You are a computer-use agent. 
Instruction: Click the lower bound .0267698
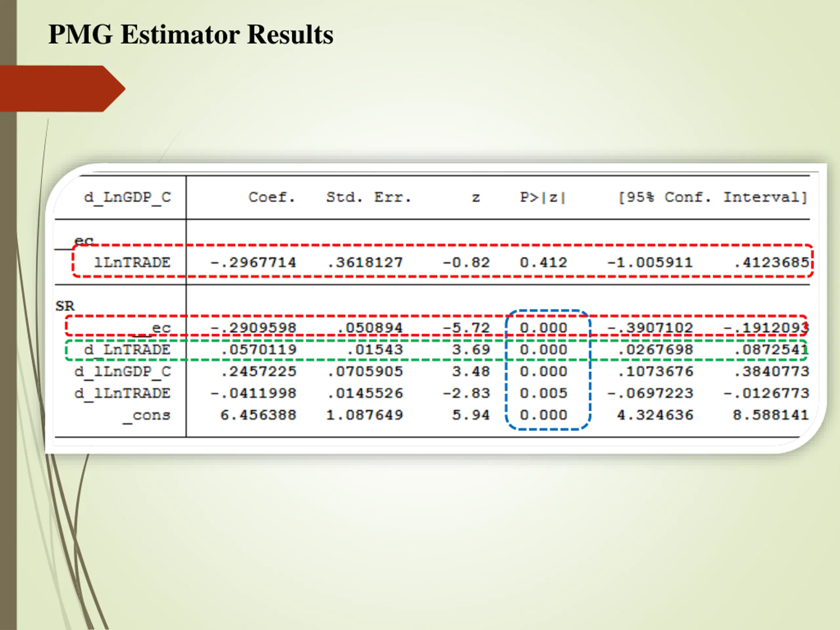656,350
